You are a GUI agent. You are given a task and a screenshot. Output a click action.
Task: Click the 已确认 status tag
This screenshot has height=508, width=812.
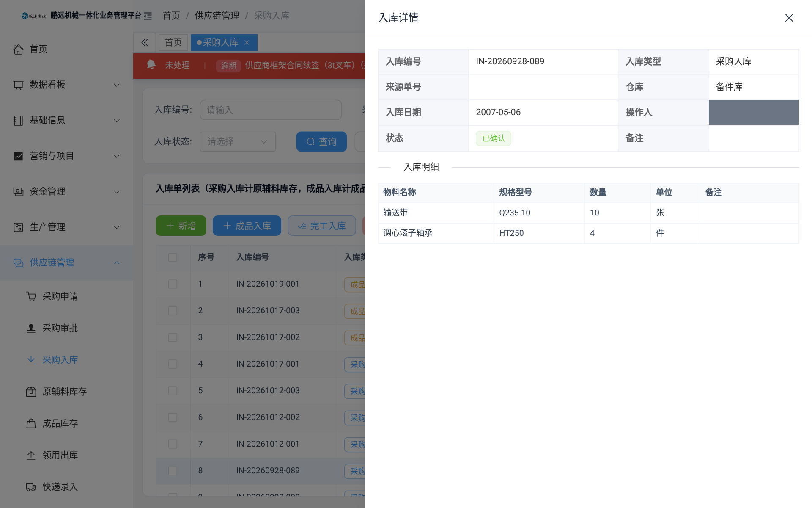click(x=494, y=138)
